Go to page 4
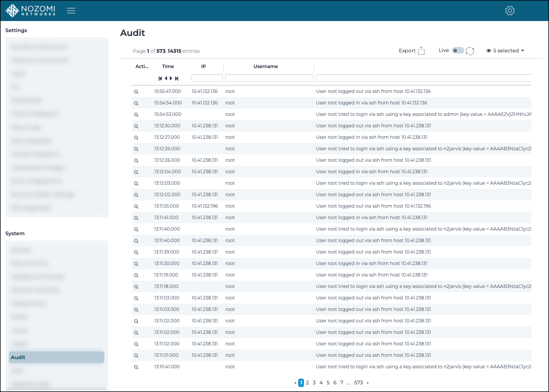 (x=321, y=382)
